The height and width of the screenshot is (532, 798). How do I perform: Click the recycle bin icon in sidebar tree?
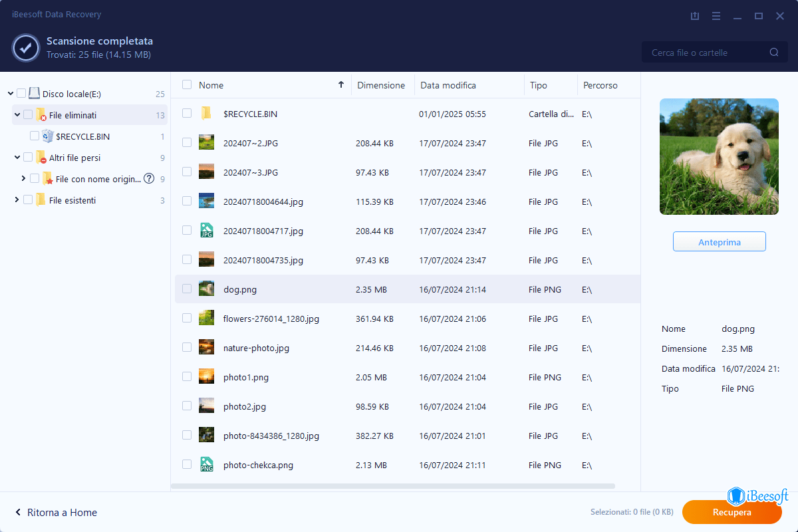pyautogui.click(x=48, y=136)
